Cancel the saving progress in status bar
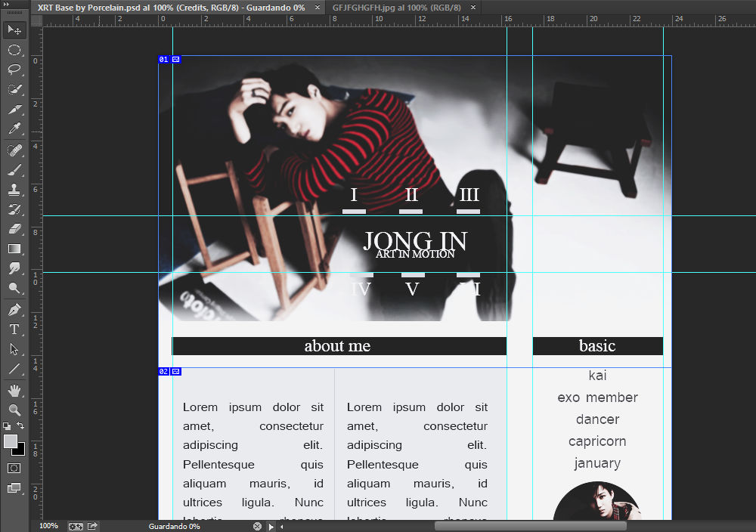 coord(257,526)
